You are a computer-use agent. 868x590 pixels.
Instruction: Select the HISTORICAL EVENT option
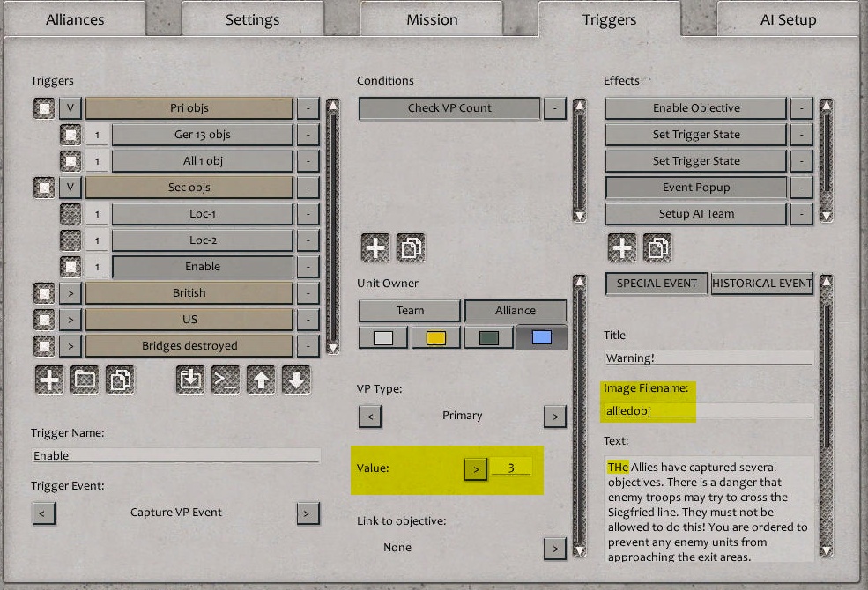tap(761, 284)
